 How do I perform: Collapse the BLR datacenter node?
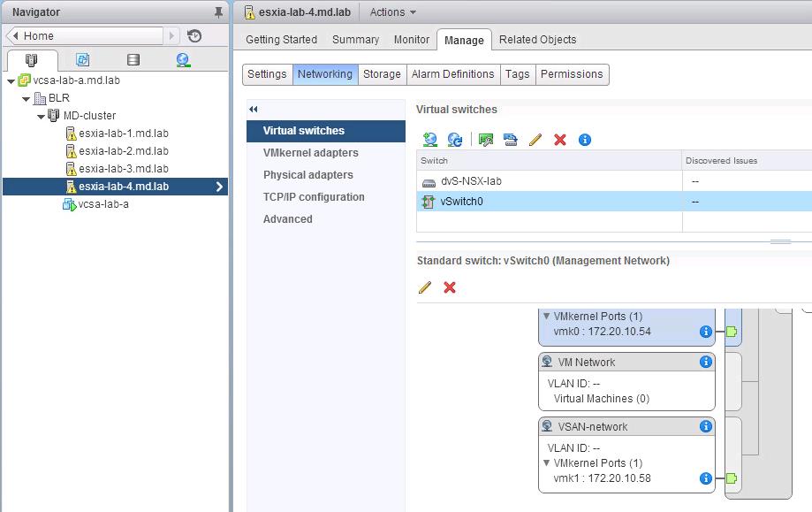26,98
